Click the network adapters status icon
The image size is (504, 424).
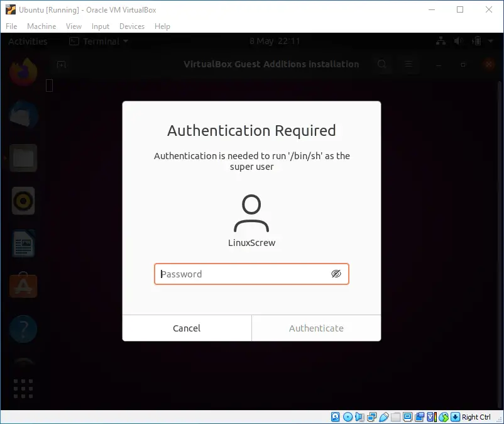click(x=371, y=417)
